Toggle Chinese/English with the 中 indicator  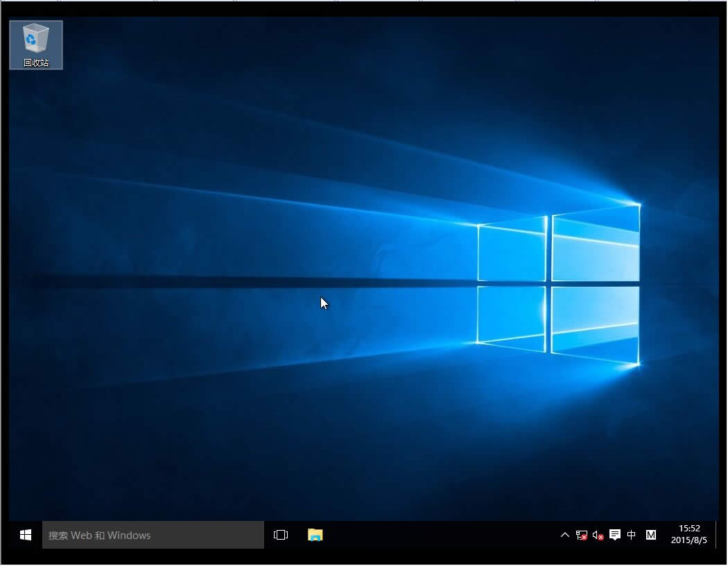click(632, 535)
